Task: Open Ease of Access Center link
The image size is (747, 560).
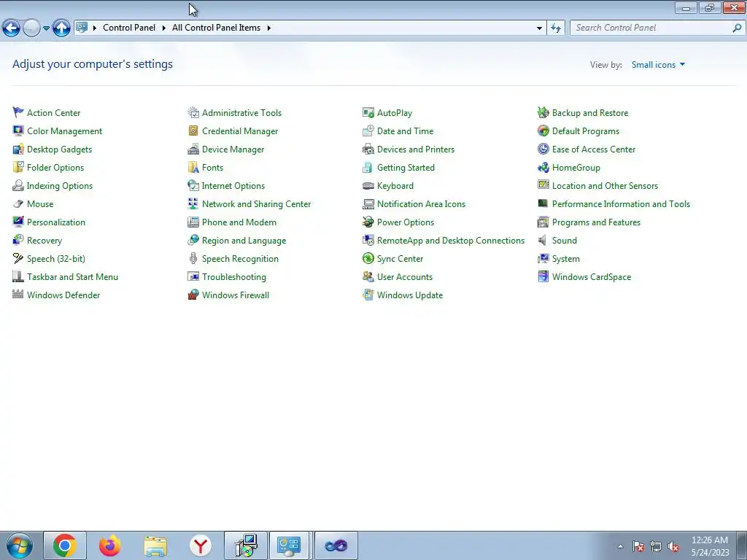Action: coord(594,149)
